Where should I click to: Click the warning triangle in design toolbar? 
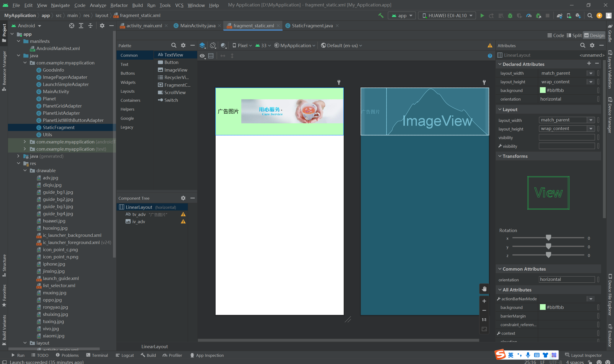490,45
